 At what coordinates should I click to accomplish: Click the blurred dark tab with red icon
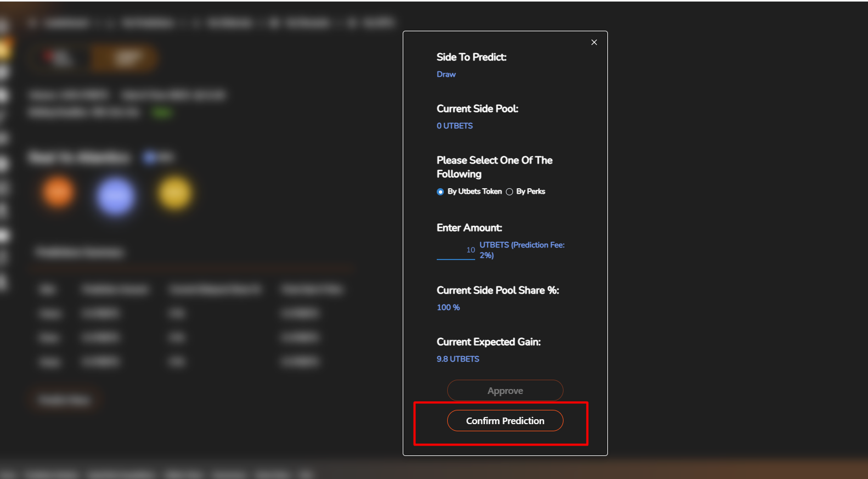tap(58, 58)
